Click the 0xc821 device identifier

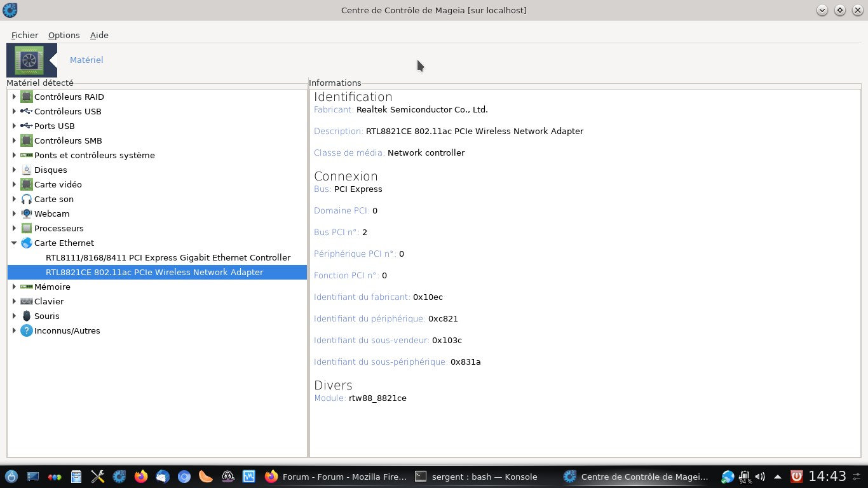click(x=443, y=318)
